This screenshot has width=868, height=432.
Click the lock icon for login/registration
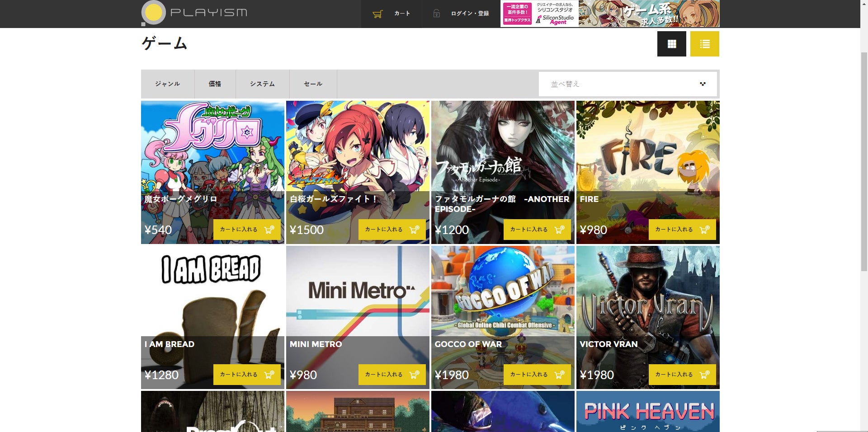(x=436, y=14)
